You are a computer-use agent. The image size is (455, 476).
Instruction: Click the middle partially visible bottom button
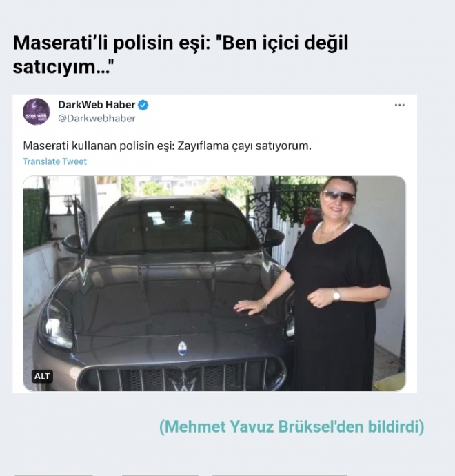point(160,475)
